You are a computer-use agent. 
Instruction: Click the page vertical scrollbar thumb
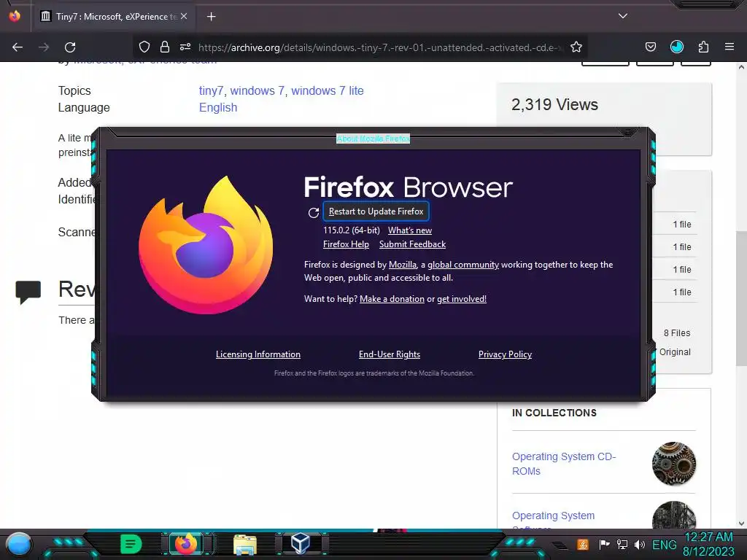(x=741, y=298)
